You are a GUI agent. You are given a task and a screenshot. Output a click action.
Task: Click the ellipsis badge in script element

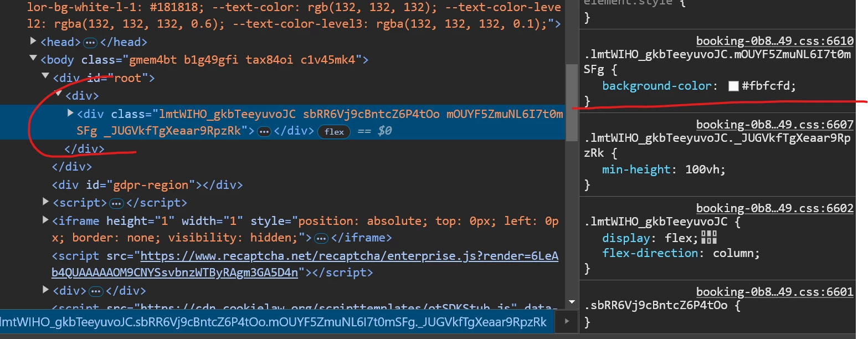point(116,203)
